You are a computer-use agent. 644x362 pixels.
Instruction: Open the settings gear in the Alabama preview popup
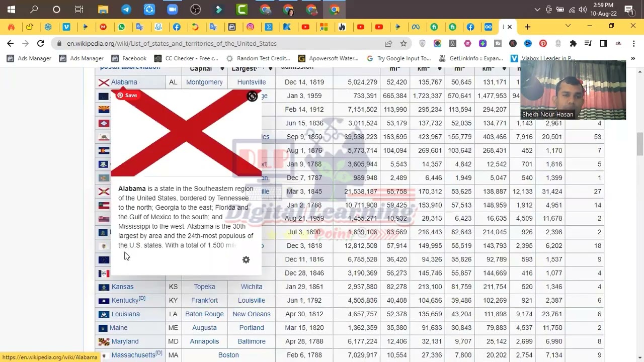(246, 259)
